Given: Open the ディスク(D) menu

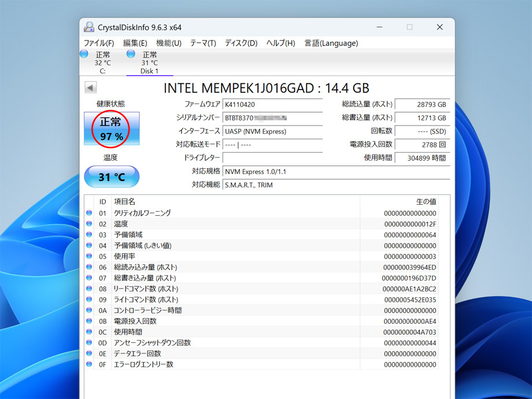Looking at the screenshot, I should [241, 43].
